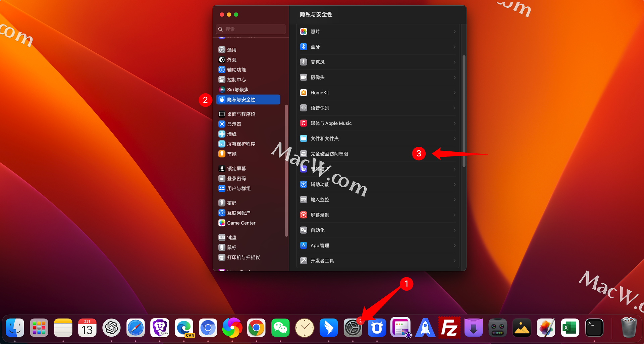
Task: Open Terminal from the Dock
Action: [594, 328]
